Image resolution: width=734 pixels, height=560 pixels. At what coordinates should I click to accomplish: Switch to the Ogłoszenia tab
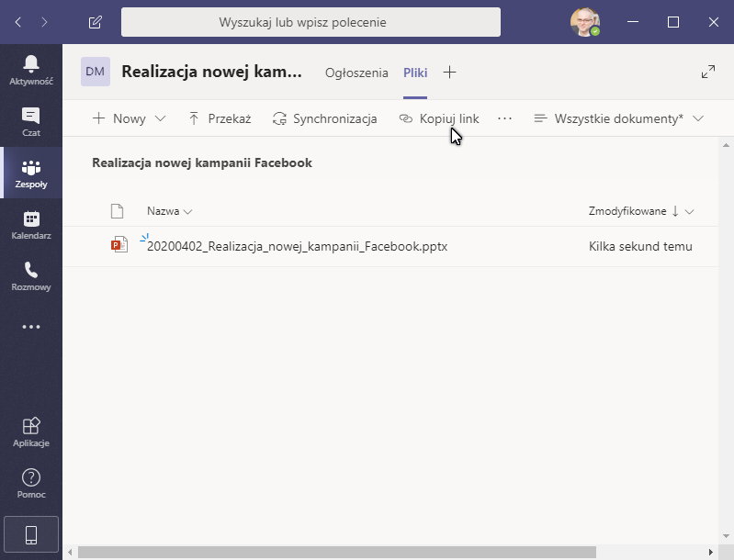pos(356,73)
